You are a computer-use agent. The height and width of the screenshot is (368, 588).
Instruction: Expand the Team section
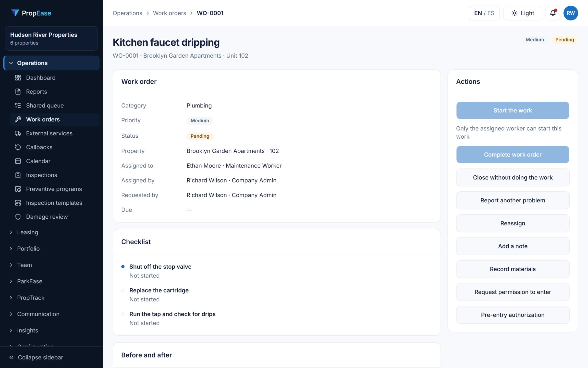[51, 265]
